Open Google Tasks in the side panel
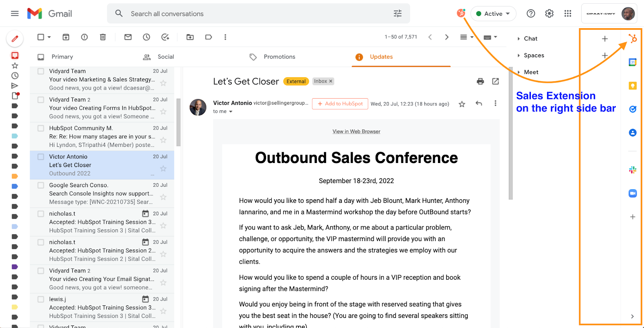644x328 pixels. tap(633, 109)
